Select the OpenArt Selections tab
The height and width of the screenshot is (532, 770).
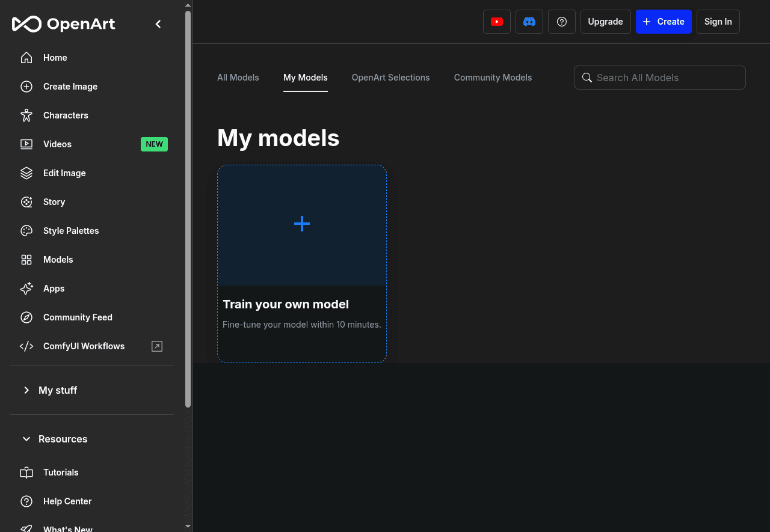[390, 78]
